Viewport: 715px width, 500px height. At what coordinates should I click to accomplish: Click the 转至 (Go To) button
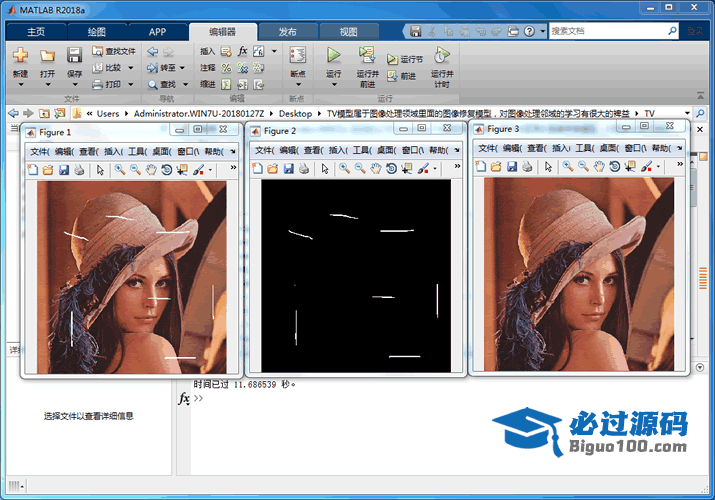[x=161, y=68]
